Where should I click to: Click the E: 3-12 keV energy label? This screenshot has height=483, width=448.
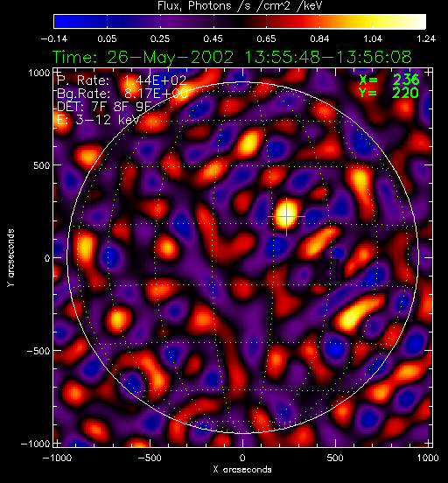98,120
